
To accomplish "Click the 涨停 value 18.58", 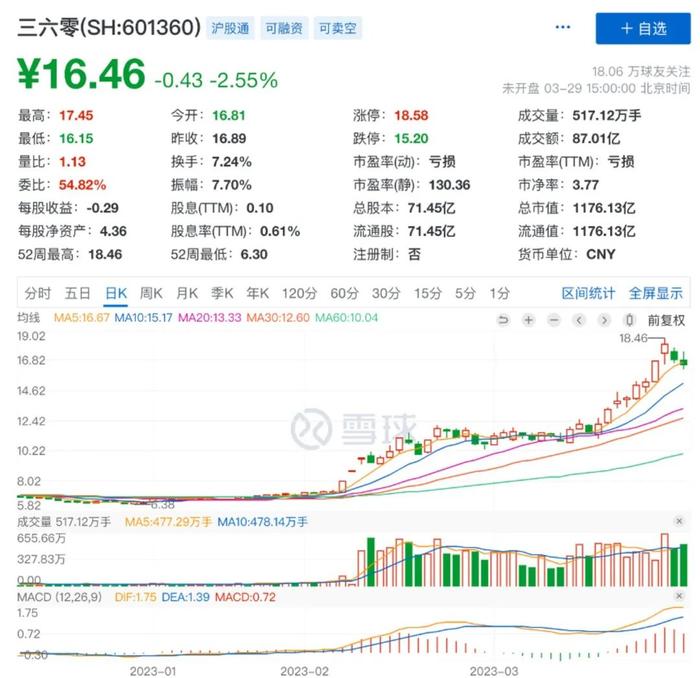I will pyautogui.click(x=411, y=116).
